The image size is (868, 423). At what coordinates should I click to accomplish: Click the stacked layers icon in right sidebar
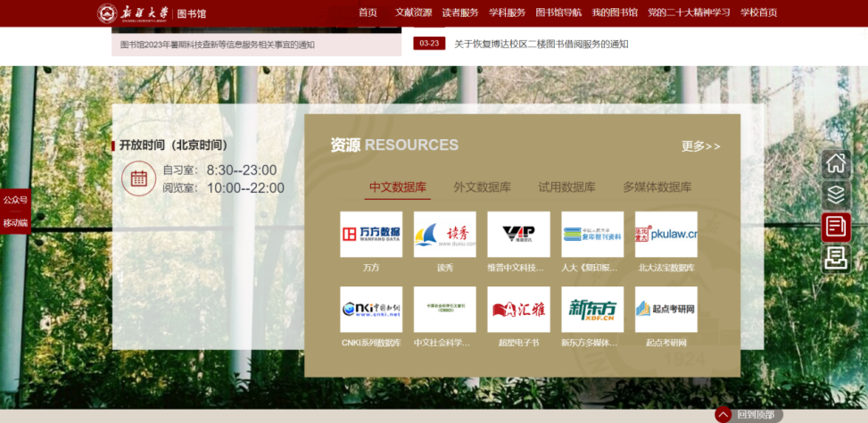pyautogui.click(x=836, y=195)
